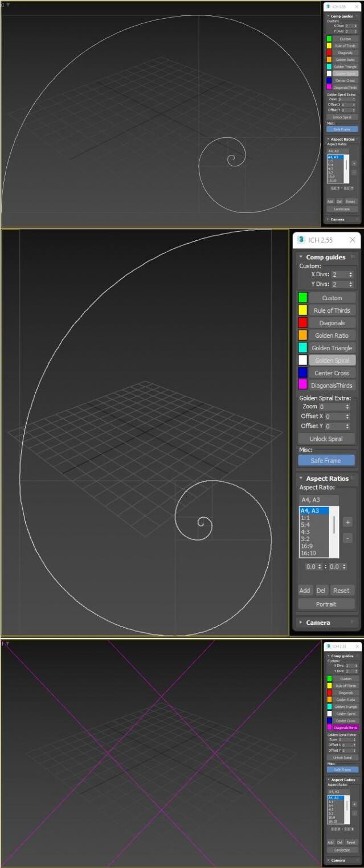This screenshot has height=868, width=364.
Task: Disable the active Golden Spiral guide in large panel
Action: pyautogui.click(x=332, y=360)
